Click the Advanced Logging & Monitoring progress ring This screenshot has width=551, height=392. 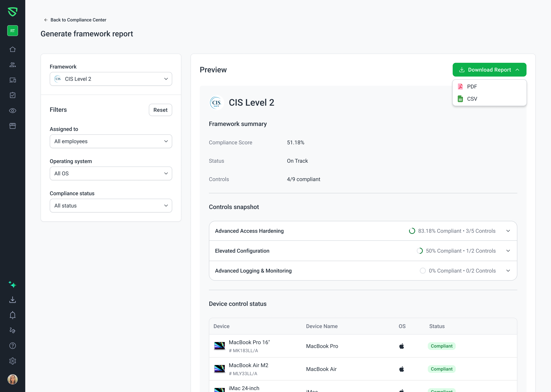tap(423, 271)
